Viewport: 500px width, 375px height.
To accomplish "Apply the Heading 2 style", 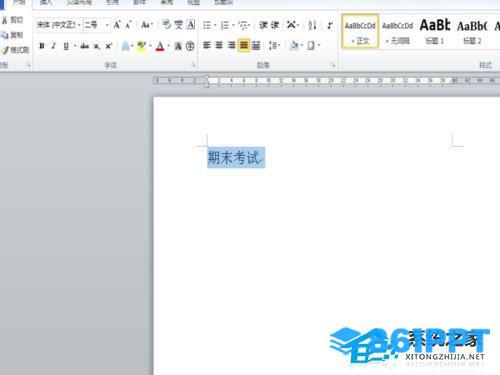I will pyautogui.click(x=472, y=32).
